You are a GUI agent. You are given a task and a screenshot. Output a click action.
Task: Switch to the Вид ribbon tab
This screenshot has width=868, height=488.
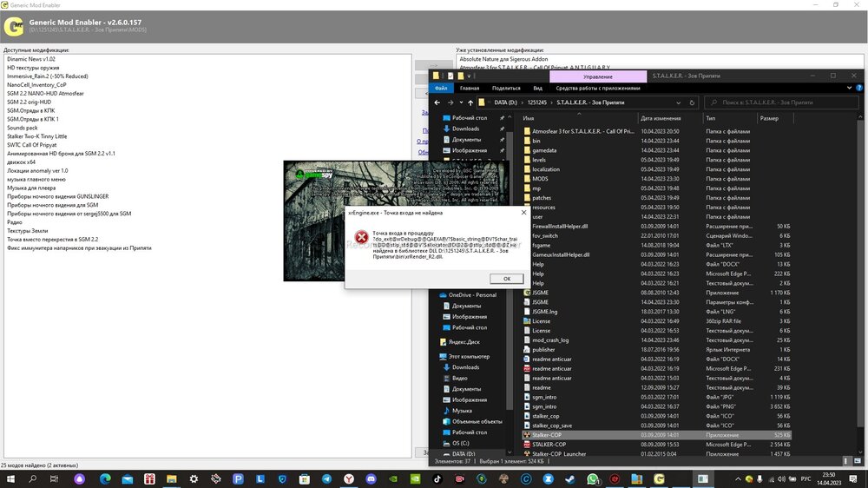(x=537, y=88)
